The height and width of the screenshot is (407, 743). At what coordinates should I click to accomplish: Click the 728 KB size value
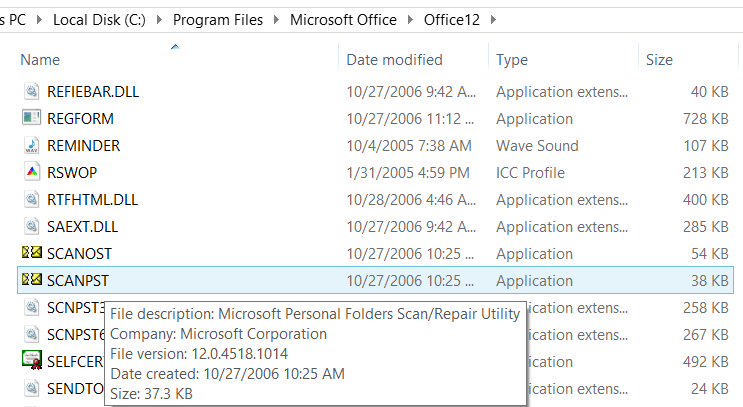(x=706, y=118)
